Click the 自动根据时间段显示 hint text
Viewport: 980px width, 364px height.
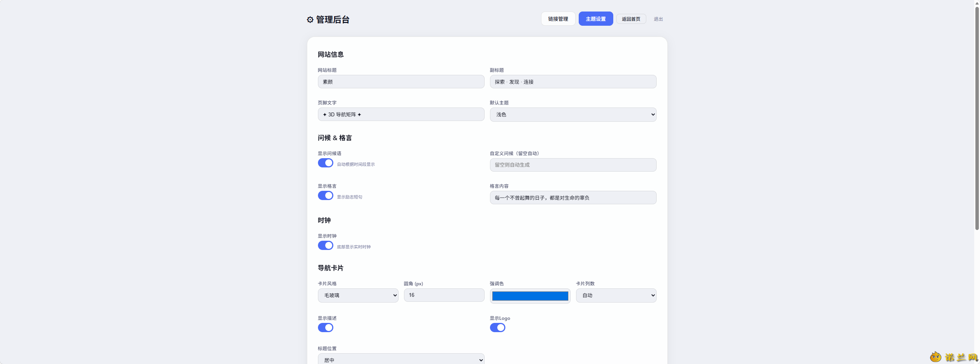[x=356, y=164]
